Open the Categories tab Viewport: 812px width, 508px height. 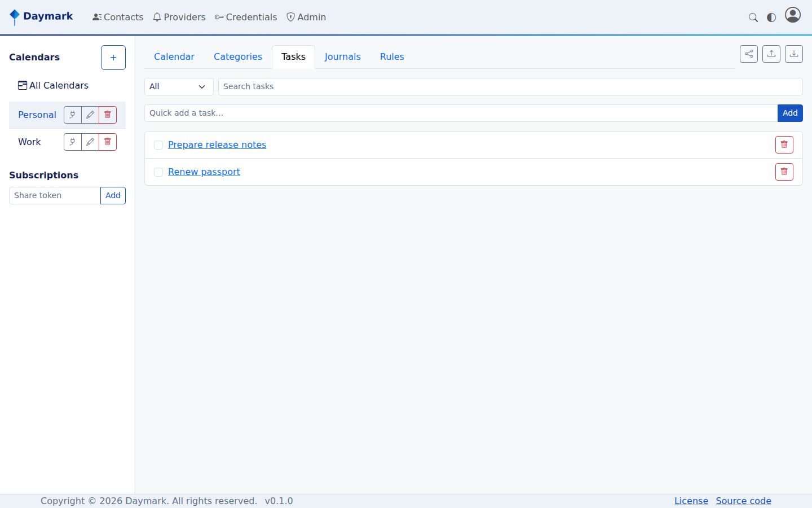click(238, 56)
